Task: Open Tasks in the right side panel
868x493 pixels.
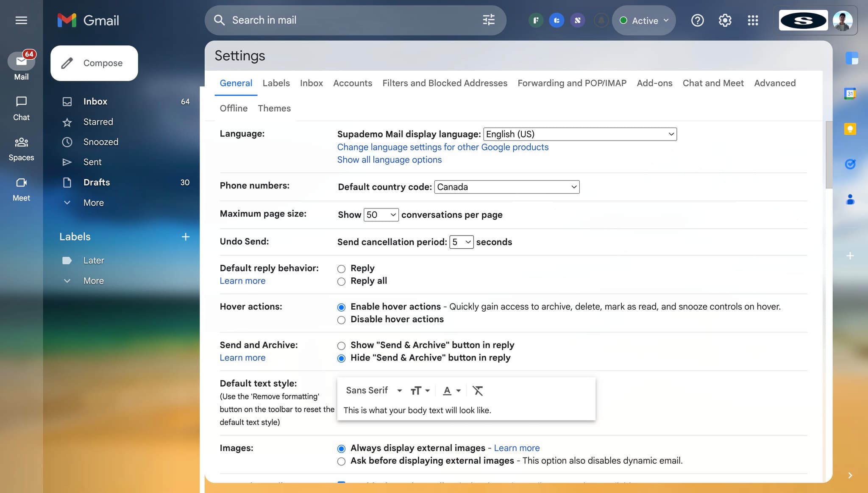Action: [851, 164]
